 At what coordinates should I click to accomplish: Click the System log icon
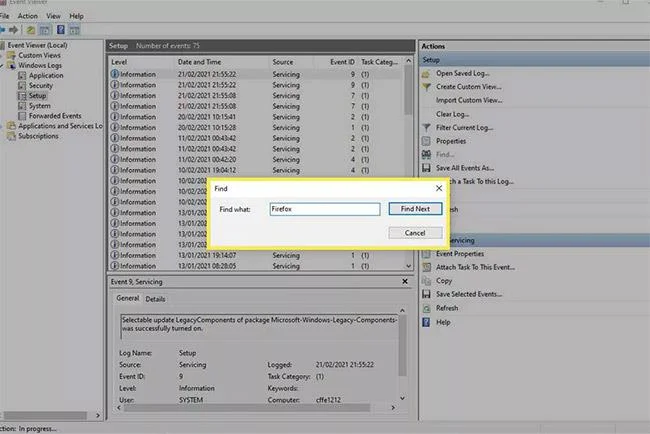click(x=22, y=106)
